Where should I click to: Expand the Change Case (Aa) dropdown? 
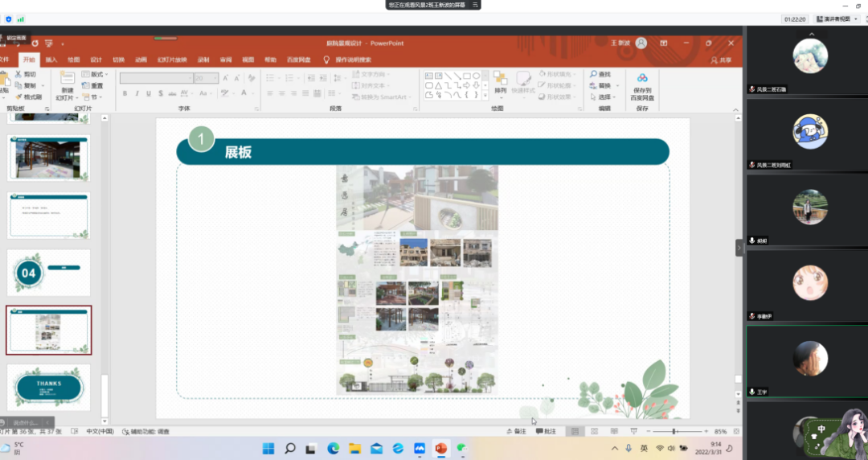click(204, 93)
